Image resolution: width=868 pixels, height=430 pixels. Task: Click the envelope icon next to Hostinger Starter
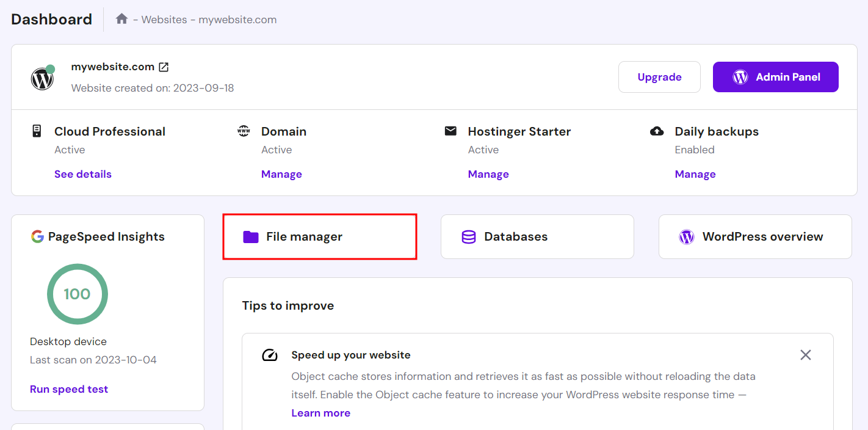click(x=450, y=130)
